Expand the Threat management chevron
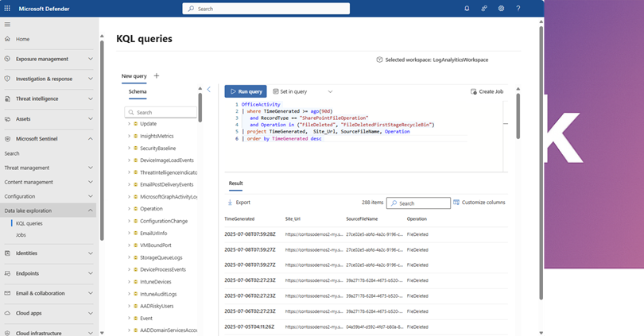This screenshot has width=644, height=336. point(91,168)
